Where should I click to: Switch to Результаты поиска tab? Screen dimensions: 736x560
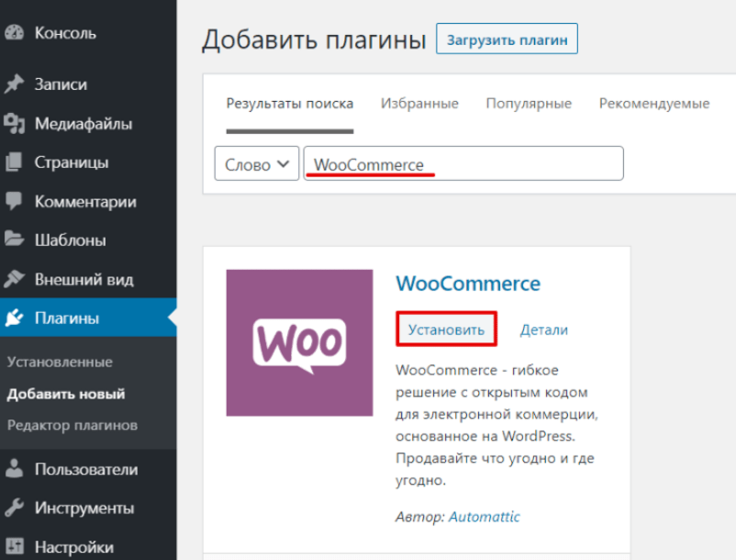(290, 103)
